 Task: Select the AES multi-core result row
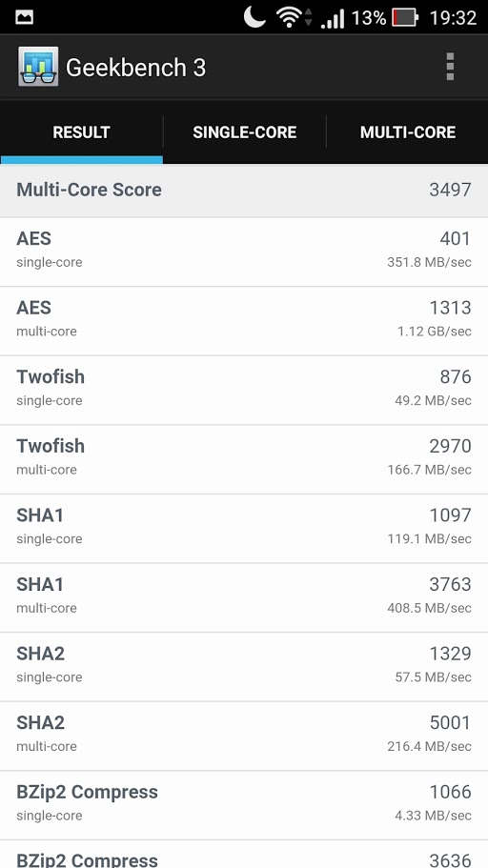244,321
